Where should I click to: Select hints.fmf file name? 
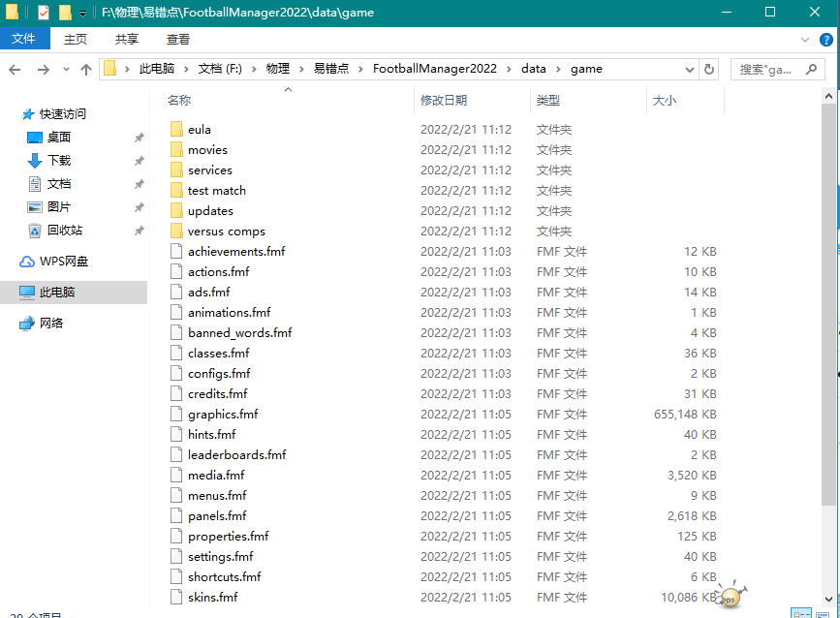211,434
